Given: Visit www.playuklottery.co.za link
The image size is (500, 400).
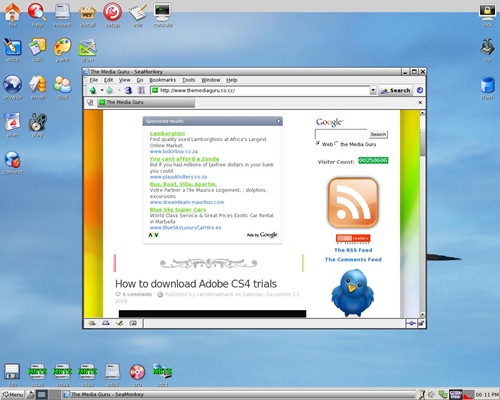Looking at the screenshot, I should (x=178, y=177).
